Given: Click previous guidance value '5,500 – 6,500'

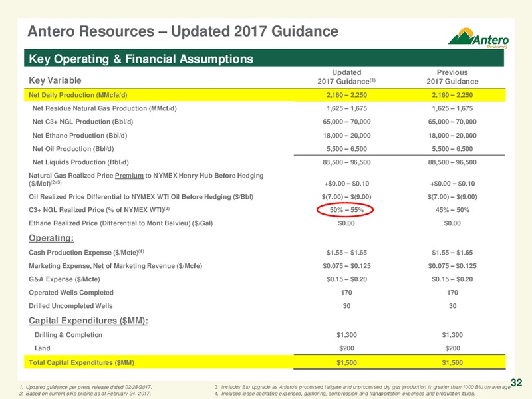Looking at the screenshot, I should 452,148.
